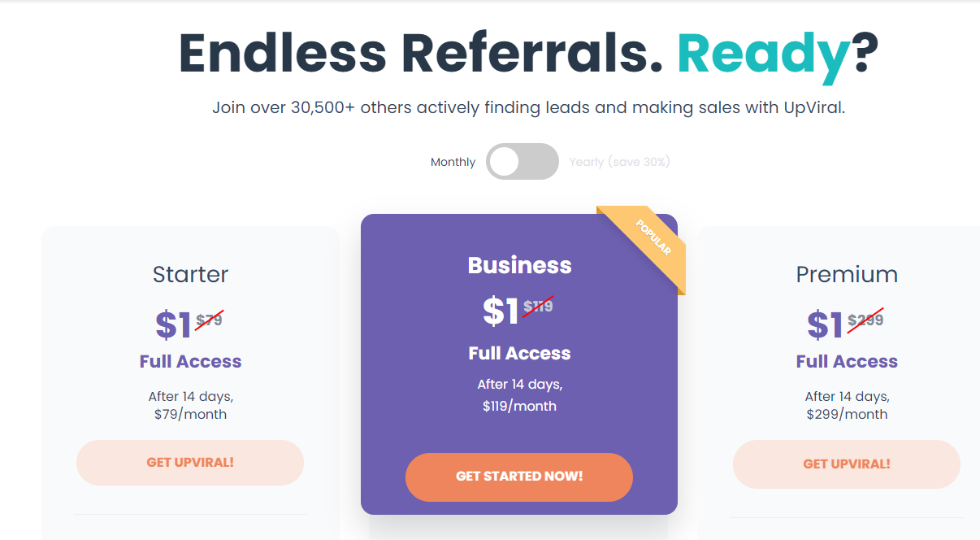Click the $119/month trial note in Business card
This screenshot has width=980, height=540.
click(x=519, y=406)
